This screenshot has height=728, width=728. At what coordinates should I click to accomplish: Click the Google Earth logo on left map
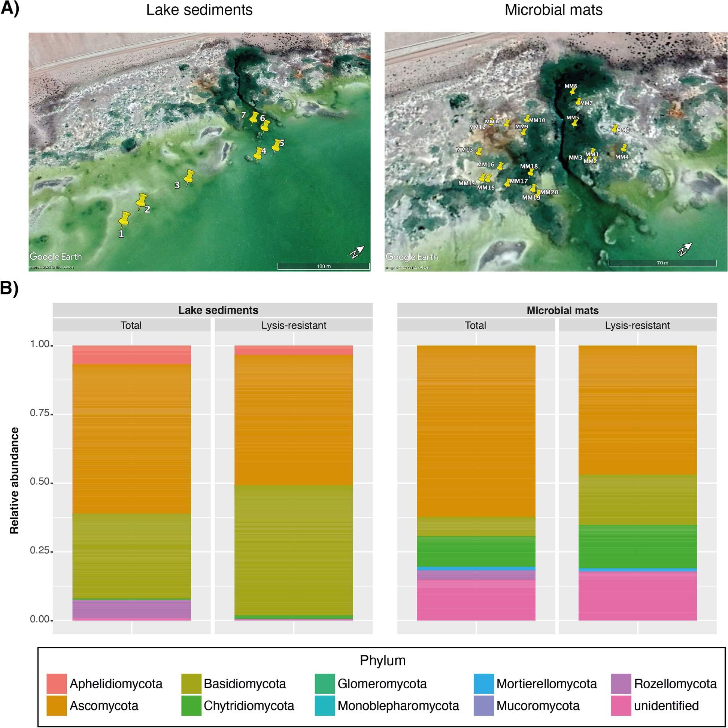pyautogui.click(x=55, y=257)
